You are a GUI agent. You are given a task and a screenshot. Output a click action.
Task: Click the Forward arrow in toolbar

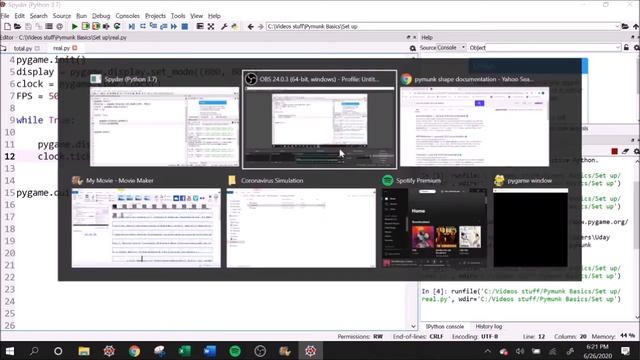coord(260,27)
